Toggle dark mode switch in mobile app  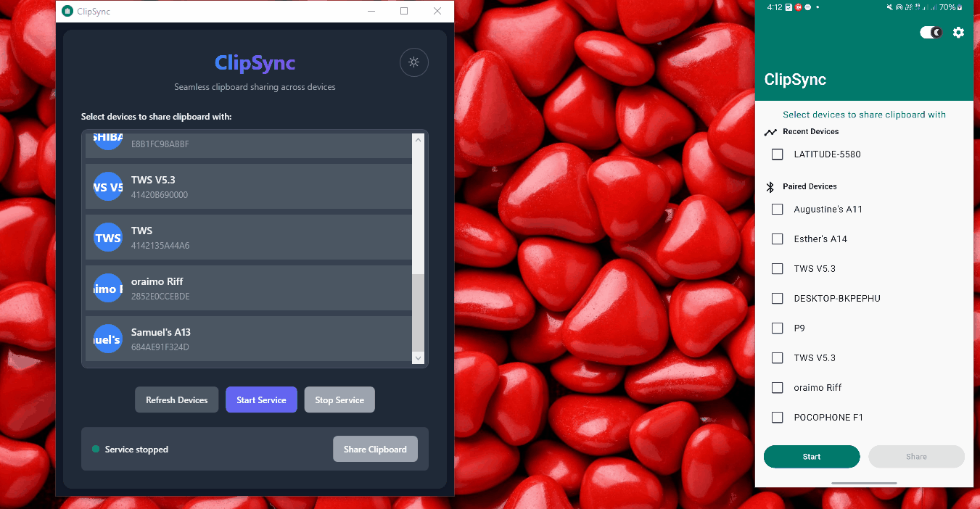click(x=931, y=33)
